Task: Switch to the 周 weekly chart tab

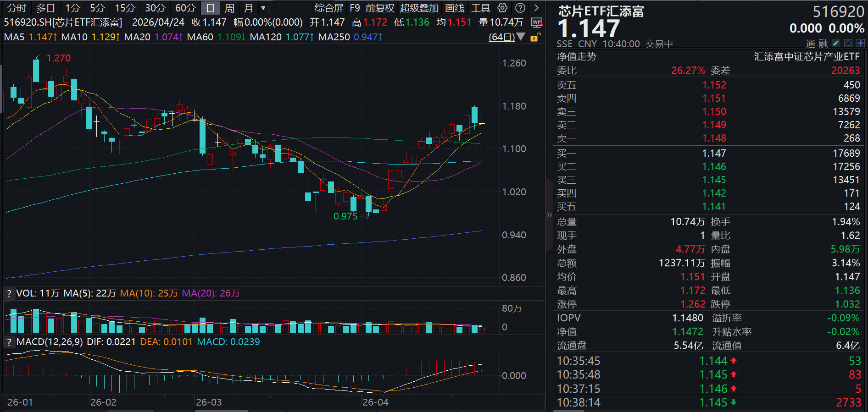Action: tap(229, 8)
